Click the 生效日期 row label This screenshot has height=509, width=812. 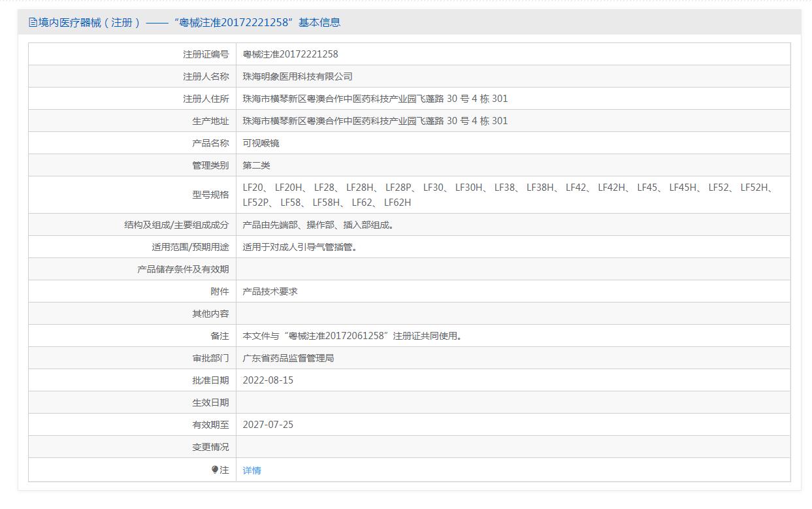click(x=210, y=402)
